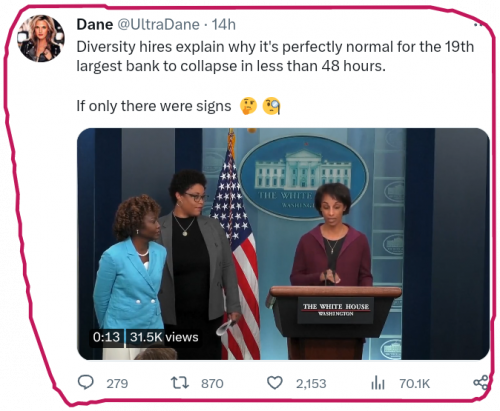Click the monocle face emoji
500x411 pixels.
(271, 106)
